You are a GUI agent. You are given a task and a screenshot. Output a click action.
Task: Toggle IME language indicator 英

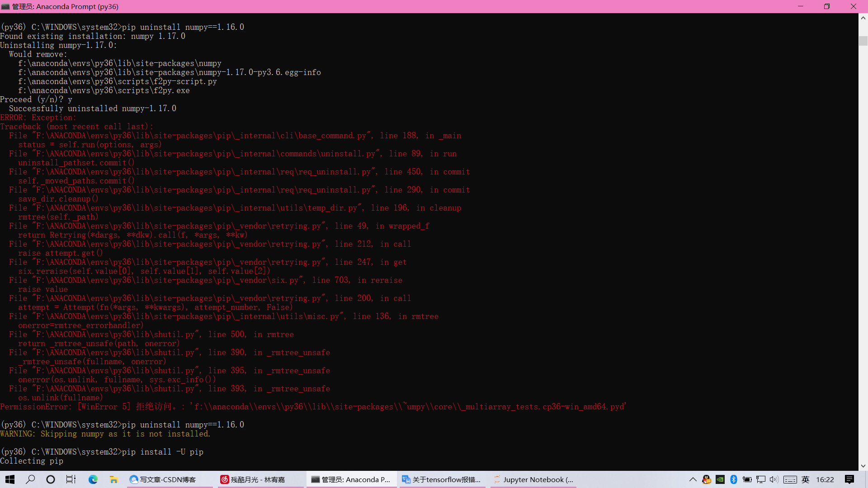[806, 479]
